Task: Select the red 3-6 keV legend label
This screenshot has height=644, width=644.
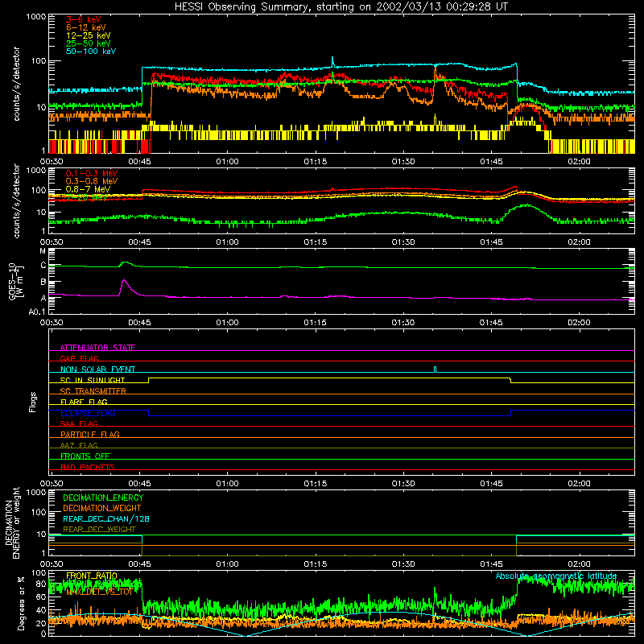Action: point(83,19)
